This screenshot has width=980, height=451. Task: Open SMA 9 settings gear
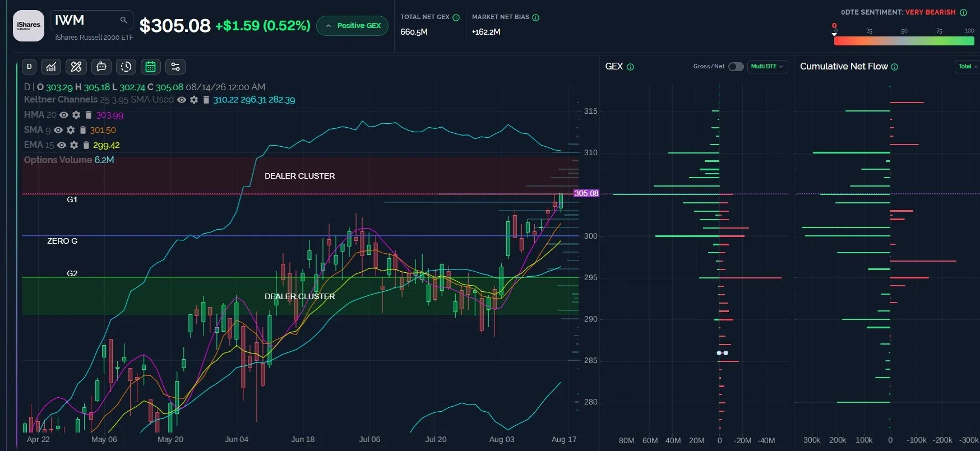pyautogui.click(x=71, y=130)
